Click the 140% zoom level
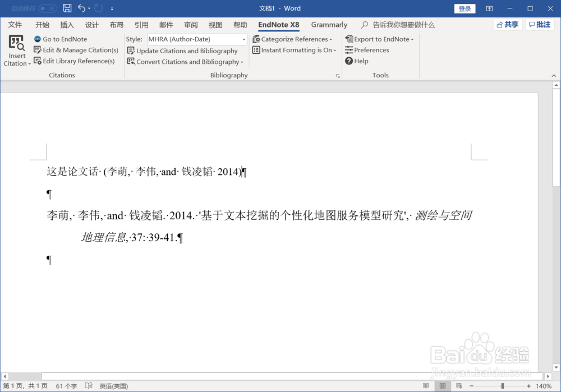 click(544, 386)
